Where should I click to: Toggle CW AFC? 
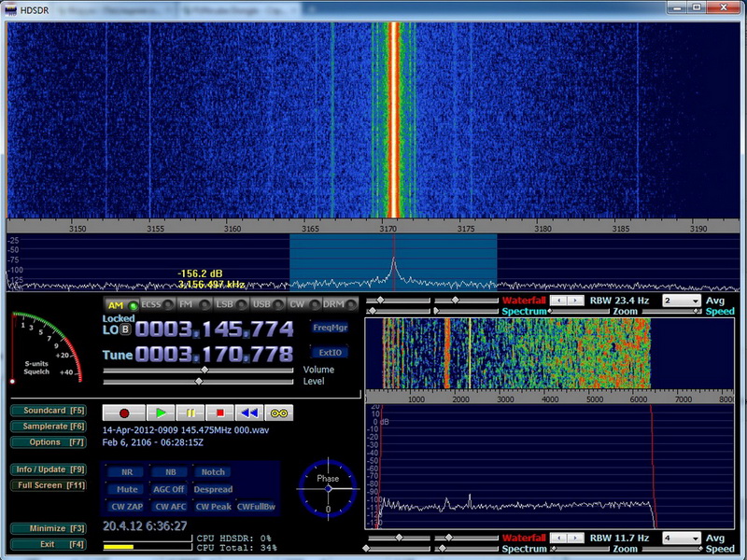coord(170,507)
